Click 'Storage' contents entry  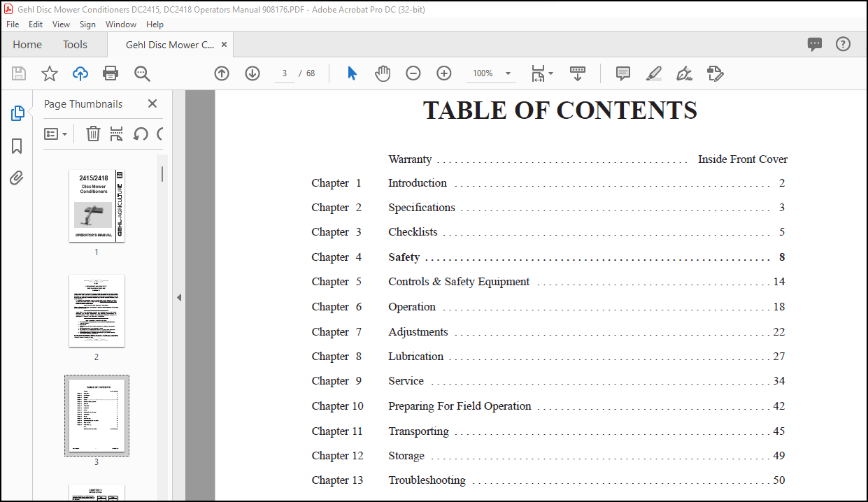click(406, 456)
